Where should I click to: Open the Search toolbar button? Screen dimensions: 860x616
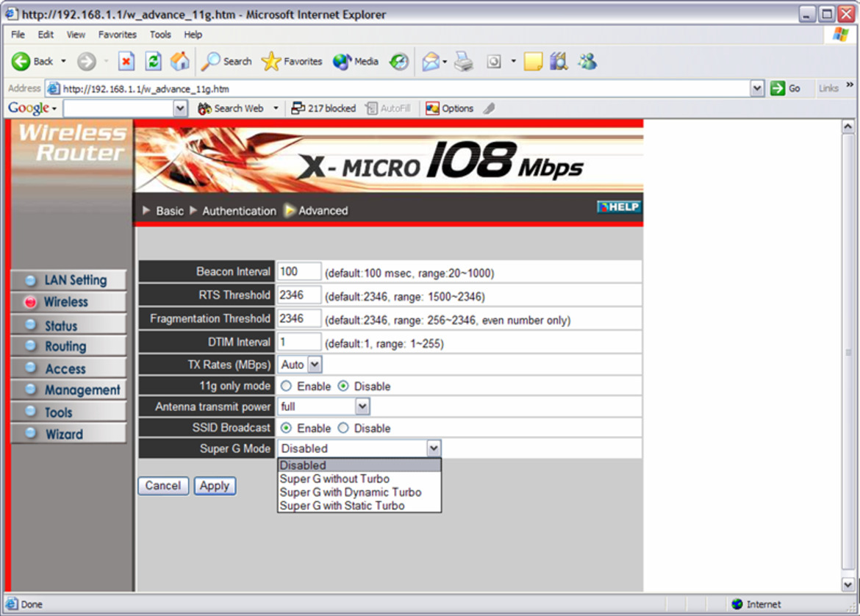pyautogui.click(x=226, y=62)
